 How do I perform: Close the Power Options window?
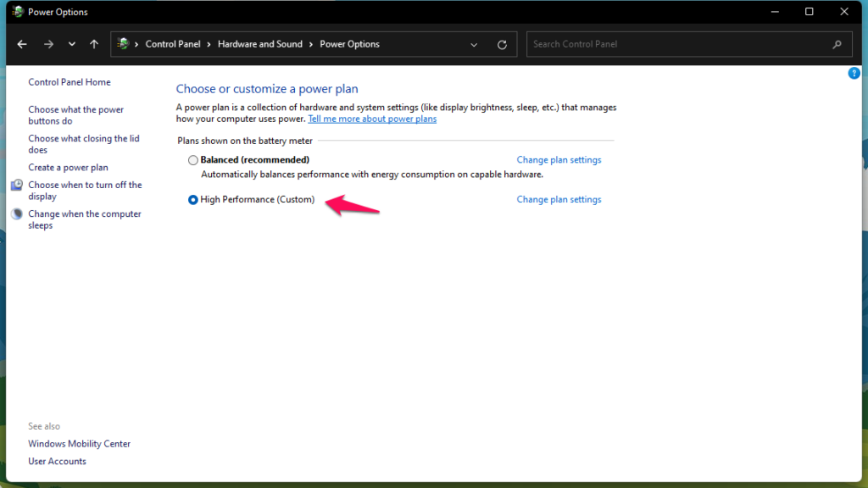click(844, 12)
